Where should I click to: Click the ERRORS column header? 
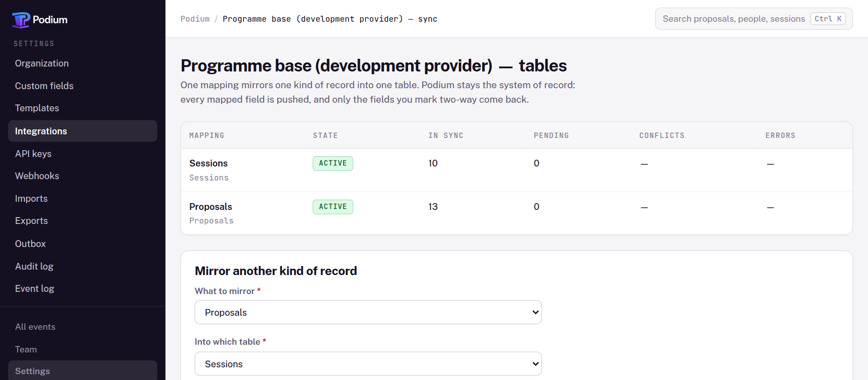[x=780, y=135]
